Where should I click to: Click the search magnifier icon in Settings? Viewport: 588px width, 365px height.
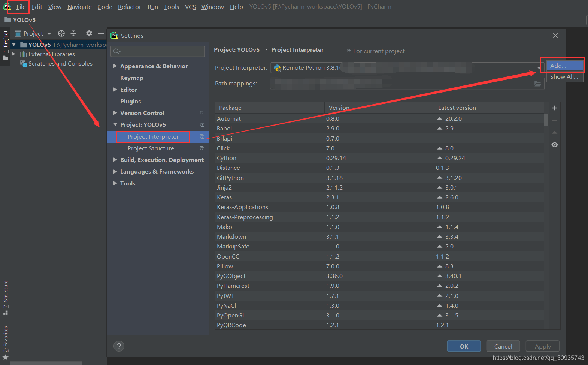pyautogui.click(x=117, y=51)
